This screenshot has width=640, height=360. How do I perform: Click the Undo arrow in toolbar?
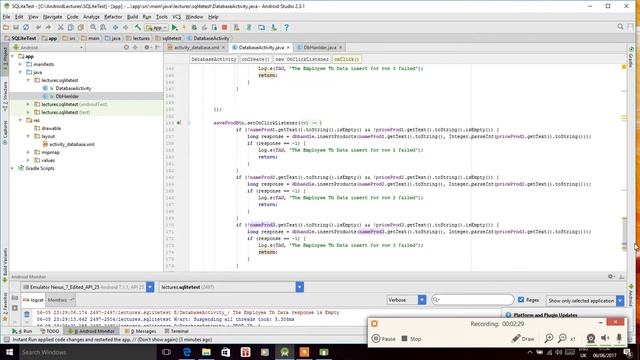[x=38, y=27]
